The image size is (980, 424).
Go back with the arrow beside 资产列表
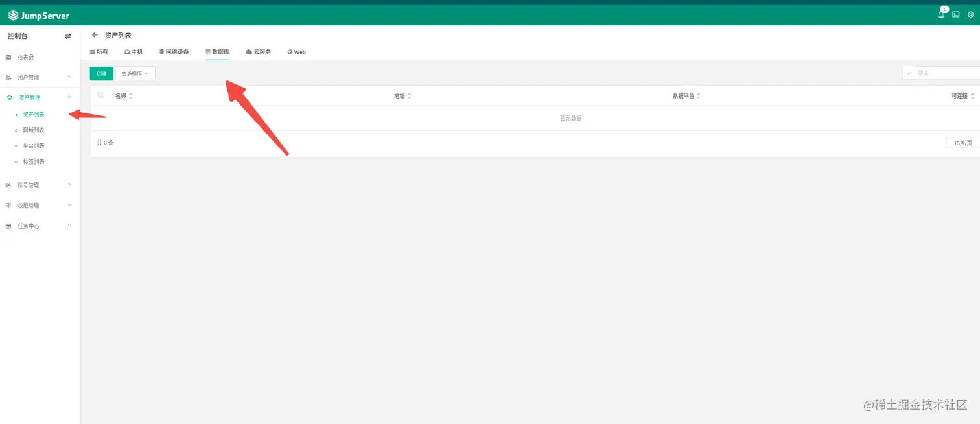[95, 35]
